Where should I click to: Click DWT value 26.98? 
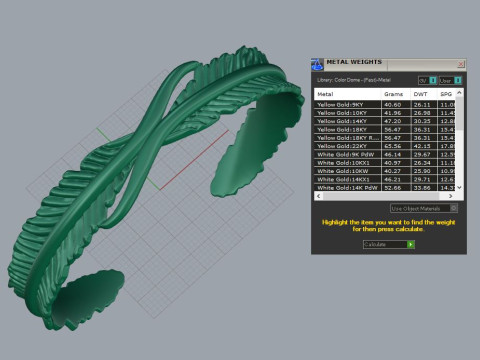point(422,113)
